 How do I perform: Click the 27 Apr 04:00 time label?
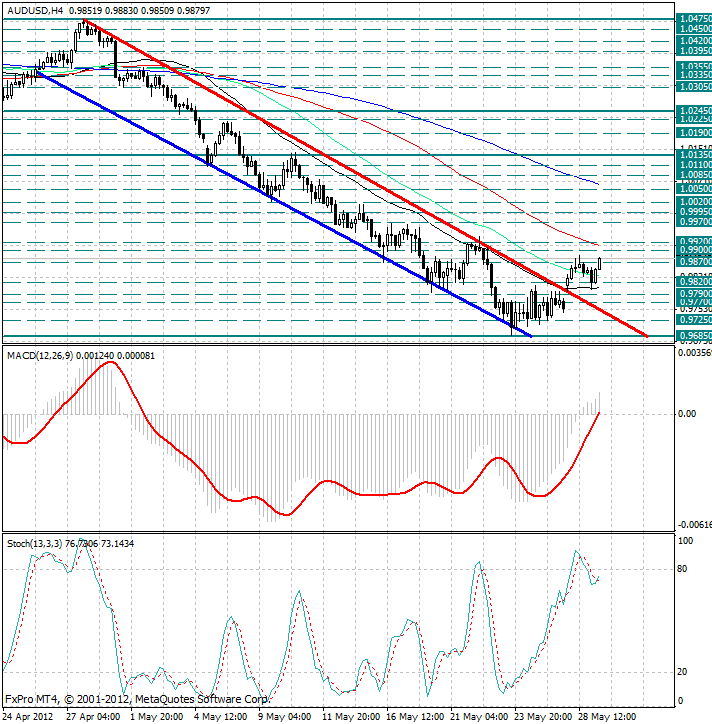pos(93,717)
